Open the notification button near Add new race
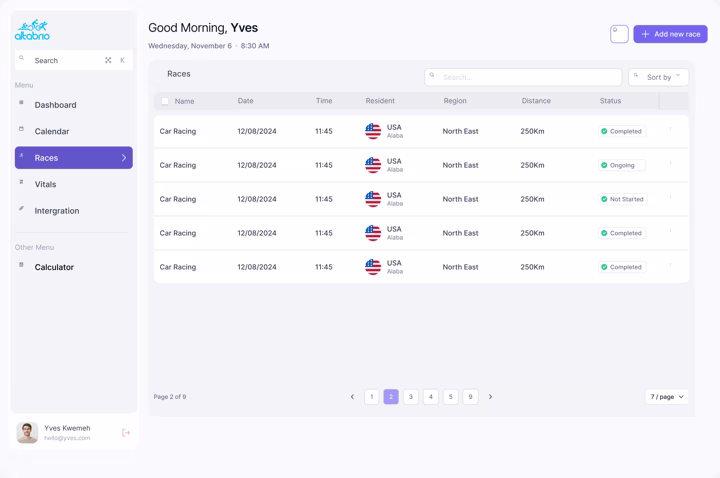 (x=619, y=34)
